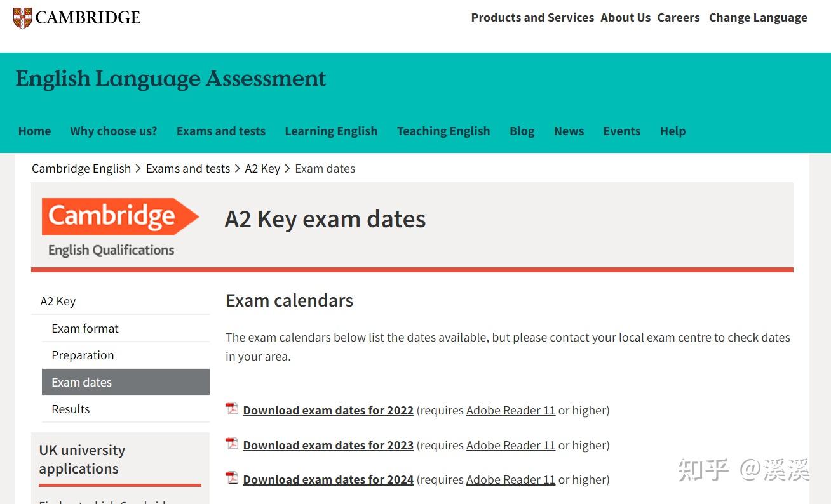Click the PDF icon for 2023 dates
This screenshot has width=831, height=504.
pos(232,444)
